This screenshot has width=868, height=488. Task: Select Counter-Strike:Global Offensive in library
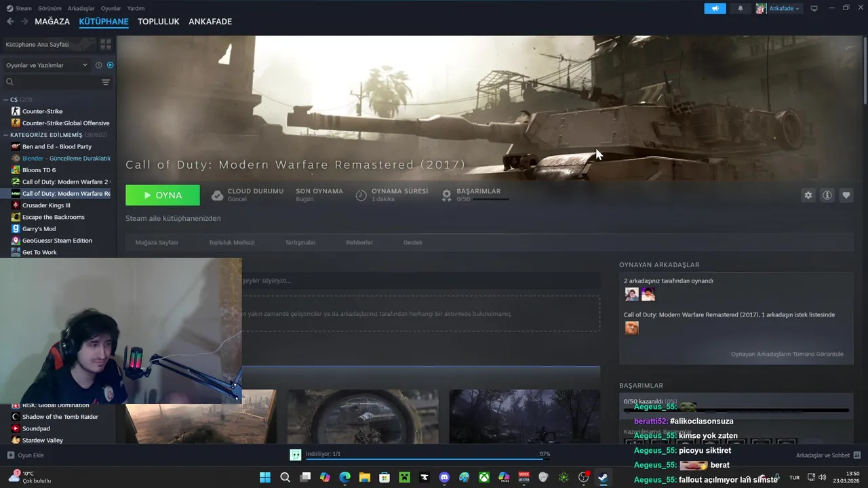[65, 123]
